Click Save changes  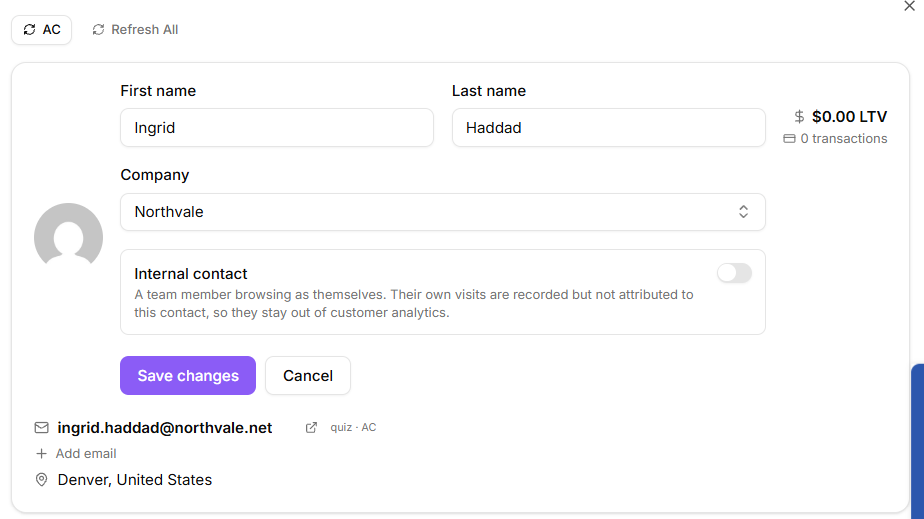click(x=188, y=375)
